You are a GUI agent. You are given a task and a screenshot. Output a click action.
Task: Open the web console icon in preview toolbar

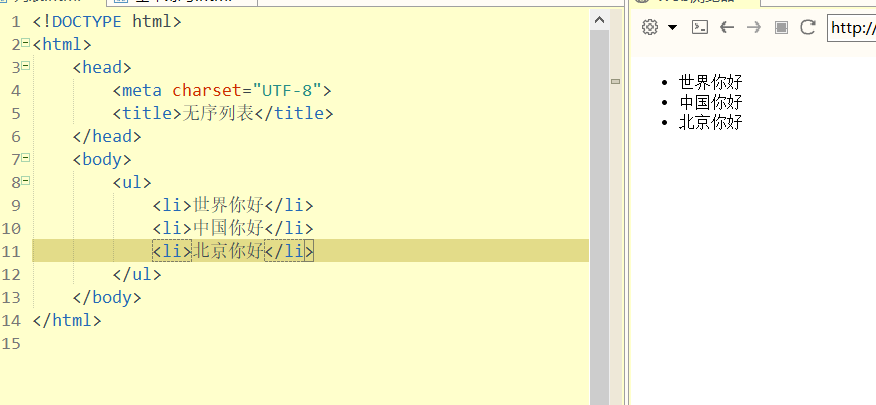(x=700, y=27)
